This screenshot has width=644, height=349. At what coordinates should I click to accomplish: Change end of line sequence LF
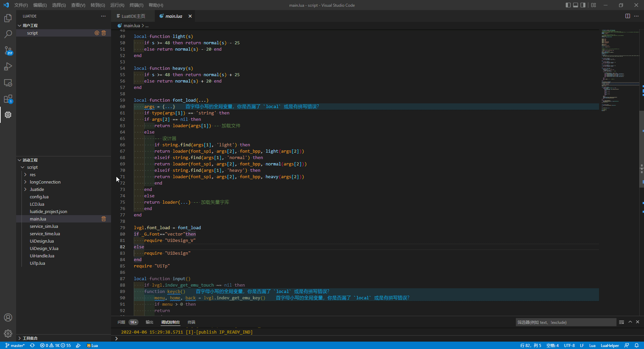582,345
